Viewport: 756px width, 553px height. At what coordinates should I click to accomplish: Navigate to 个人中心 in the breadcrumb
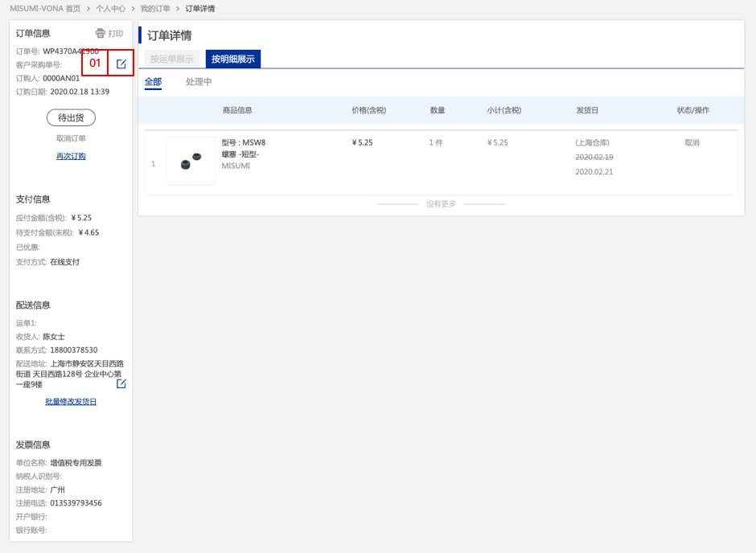[x=110, y=8]
